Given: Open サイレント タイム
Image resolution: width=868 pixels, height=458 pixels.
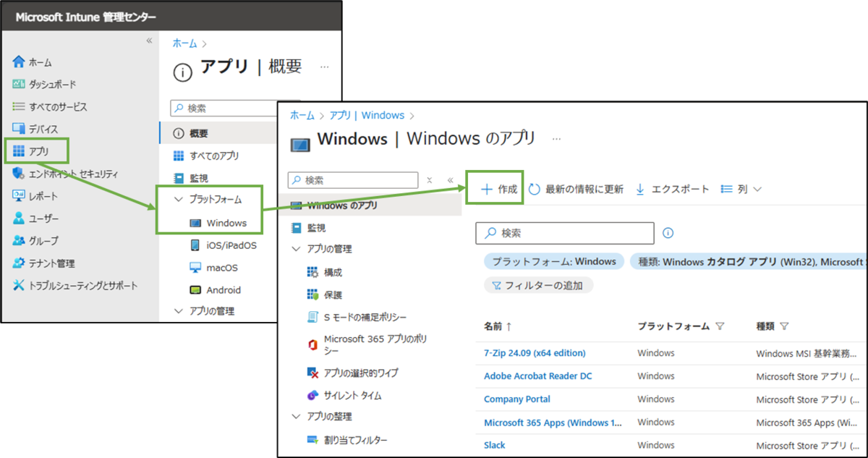Looking at the screenshot, I should point(344,396).
